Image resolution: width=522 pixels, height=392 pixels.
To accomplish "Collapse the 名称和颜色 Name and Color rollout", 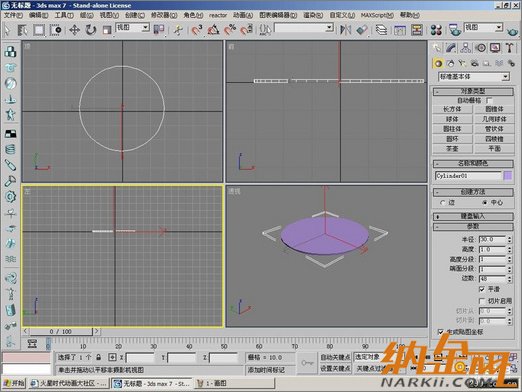I will coord(473,163).
